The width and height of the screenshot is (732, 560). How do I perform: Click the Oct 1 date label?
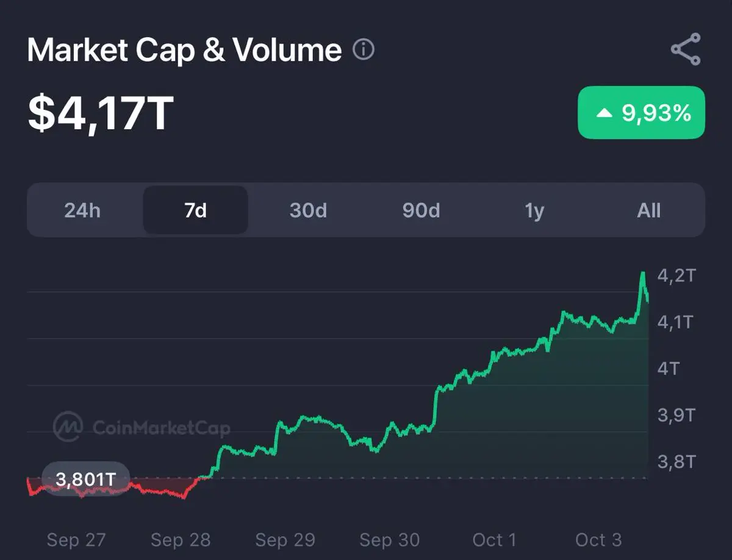tap(494, 540)
